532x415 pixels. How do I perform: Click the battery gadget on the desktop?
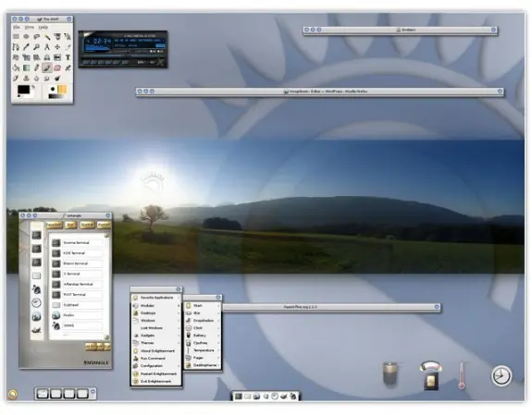390,373
